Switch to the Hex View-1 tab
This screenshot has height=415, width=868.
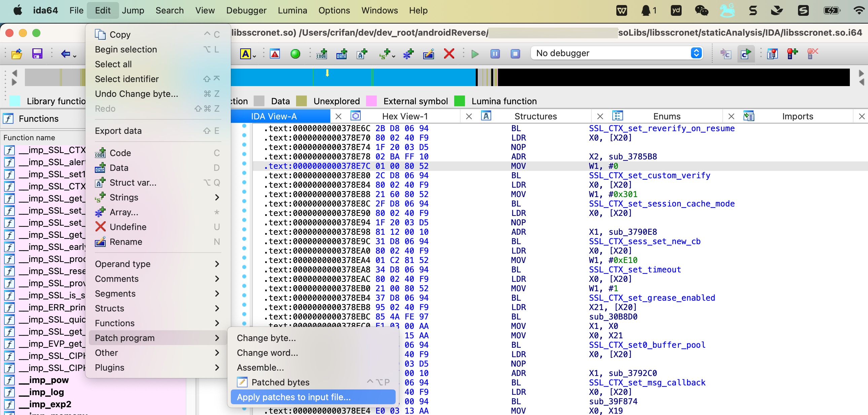coord(405,116)
